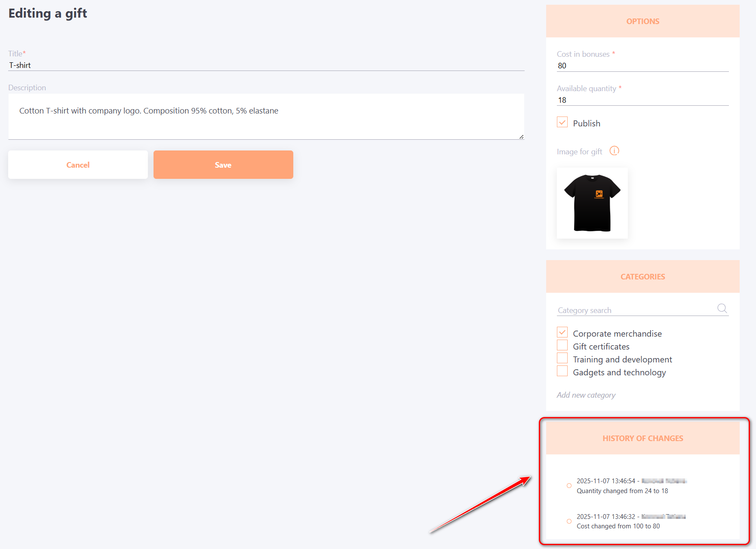
Task: Click the Cost in bonuses field
Action: point(642,66)
